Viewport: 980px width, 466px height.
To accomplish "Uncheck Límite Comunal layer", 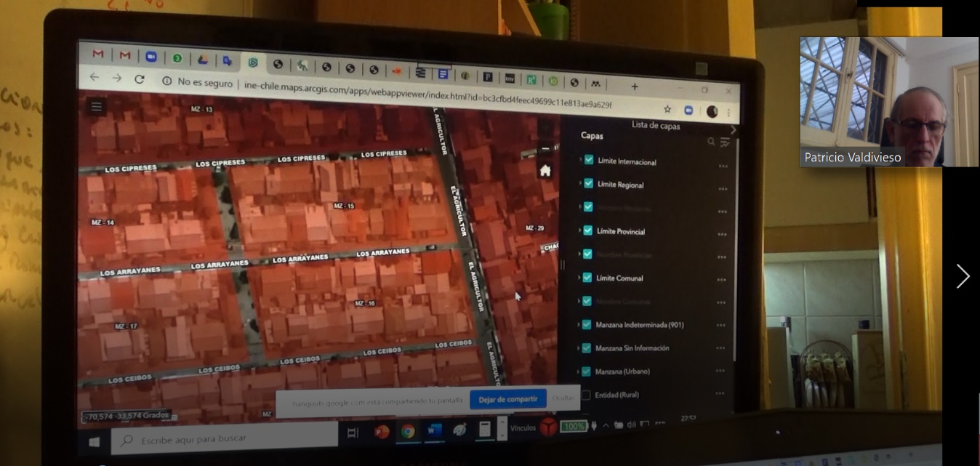I will click(587, 277).
